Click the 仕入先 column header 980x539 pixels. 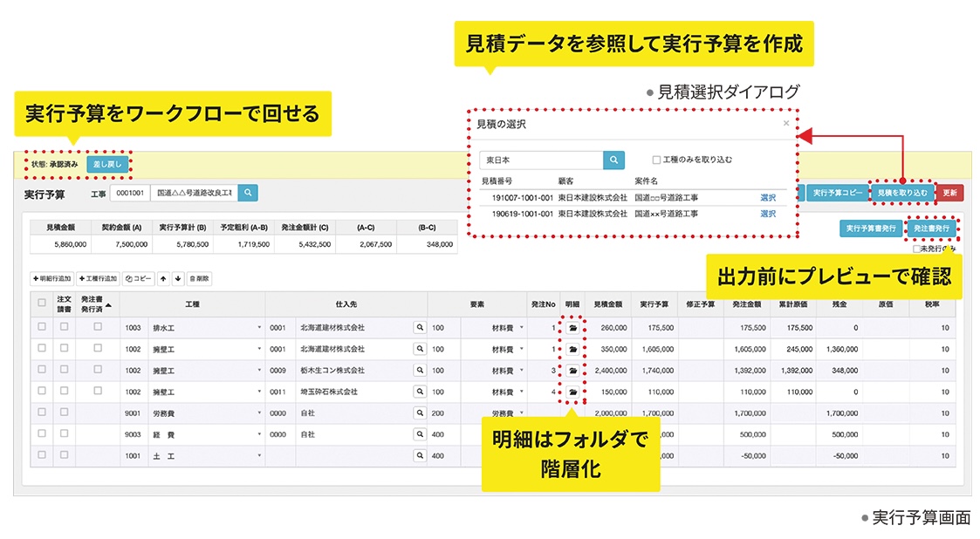(346, 304)
